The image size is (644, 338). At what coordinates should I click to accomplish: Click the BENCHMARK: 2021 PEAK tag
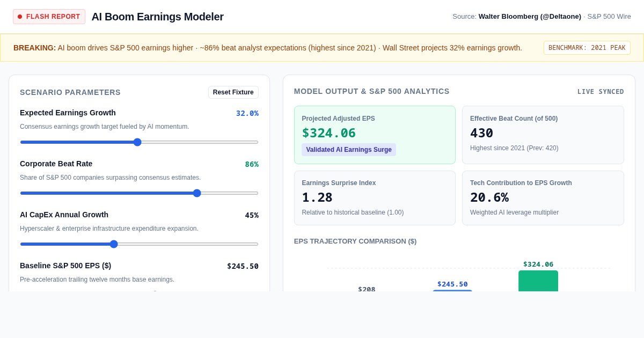tap(587, 48)
